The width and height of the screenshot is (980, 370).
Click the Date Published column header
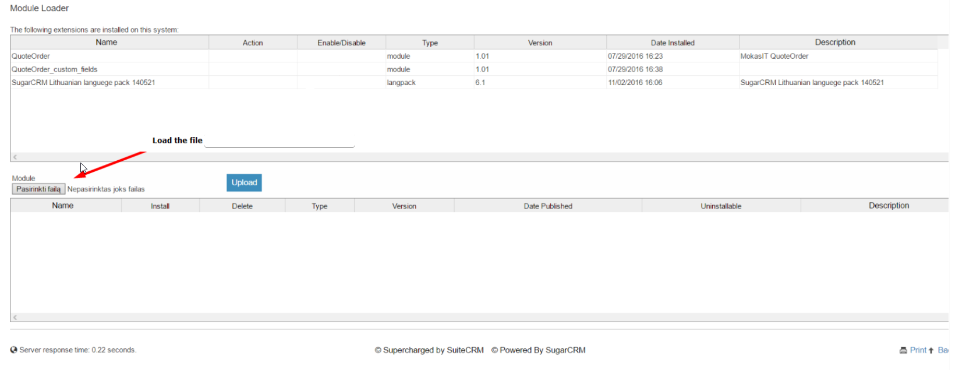point(548,206)
